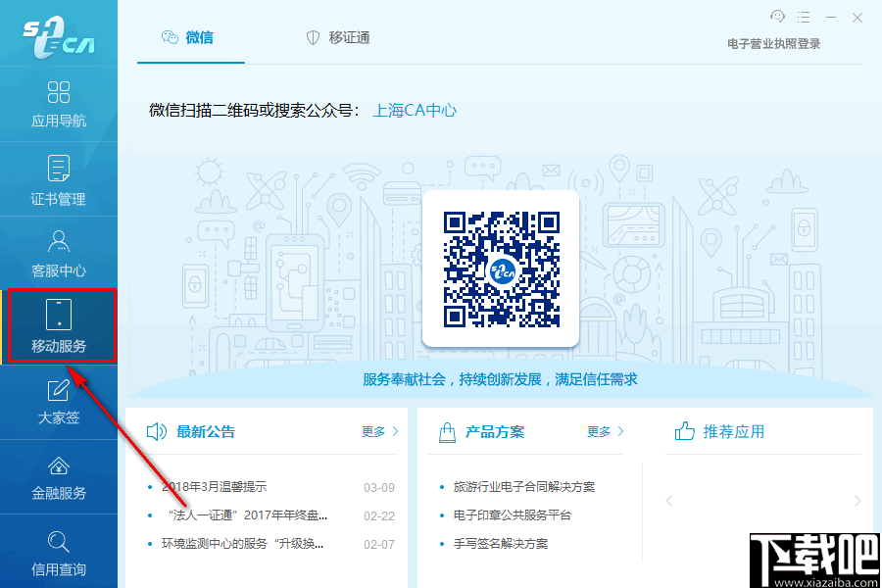
Task: Open 旅游行业电子合同解决方案
Action: 524,487
